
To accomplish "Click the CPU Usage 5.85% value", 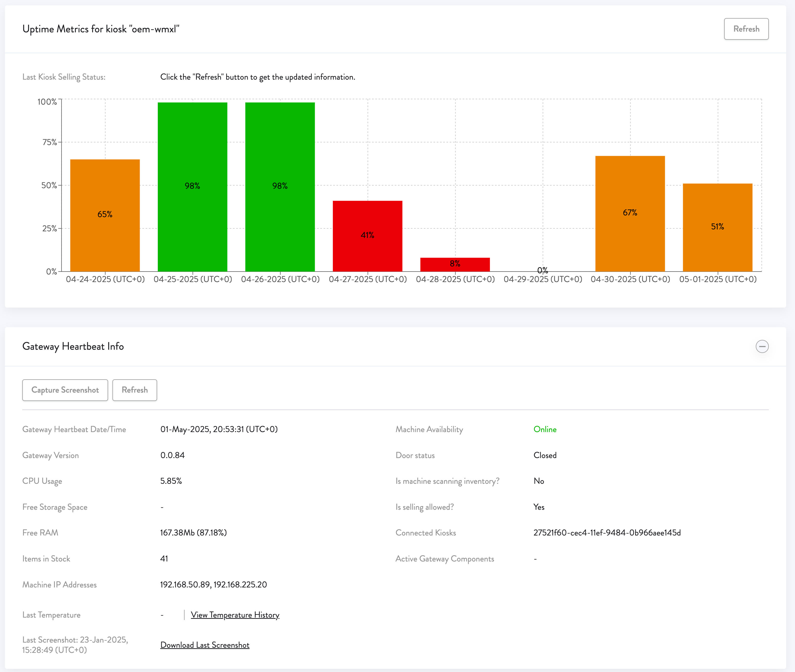I will [171, 481].
